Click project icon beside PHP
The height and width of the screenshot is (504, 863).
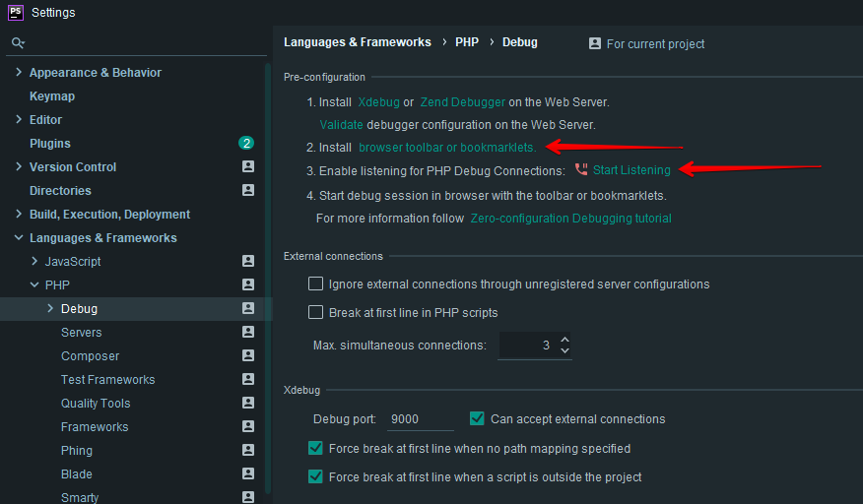tap(248, 284)
